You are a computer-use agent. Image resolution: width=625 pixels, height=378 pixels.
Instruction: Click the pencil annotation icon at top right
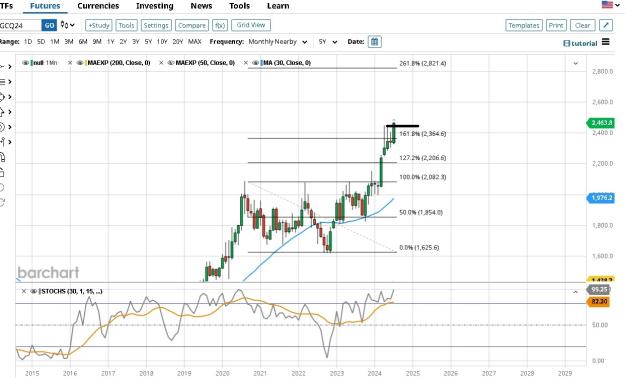606,25
